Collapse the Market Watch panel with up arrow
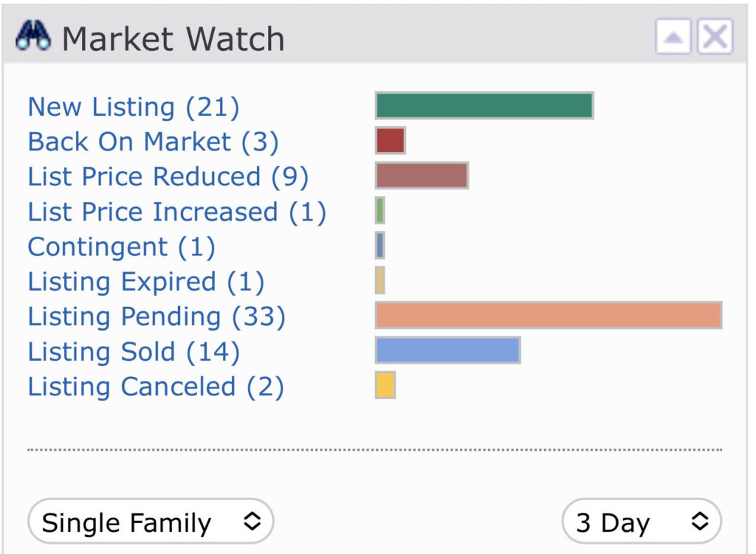Image resolution: width=756 pixels, height=554 pixels. pos(673,37)
